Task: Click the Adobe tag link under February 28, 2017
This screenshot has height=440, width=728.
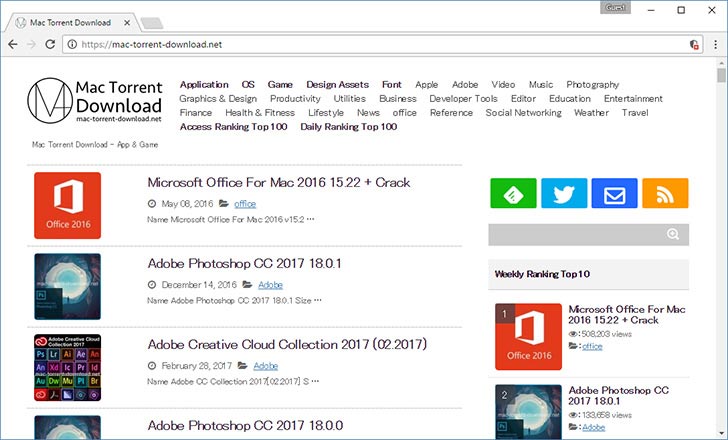Action: coord(266,366)
